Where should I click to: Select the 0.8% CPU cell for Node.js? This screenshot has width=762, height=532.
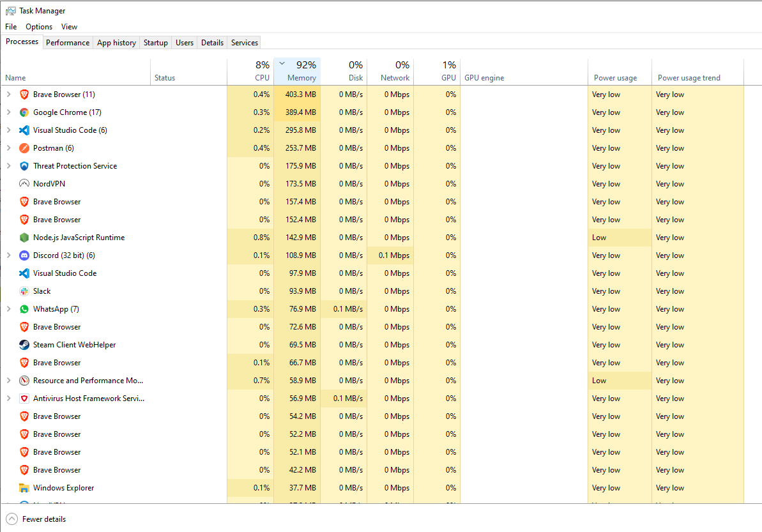coord(251,238)
